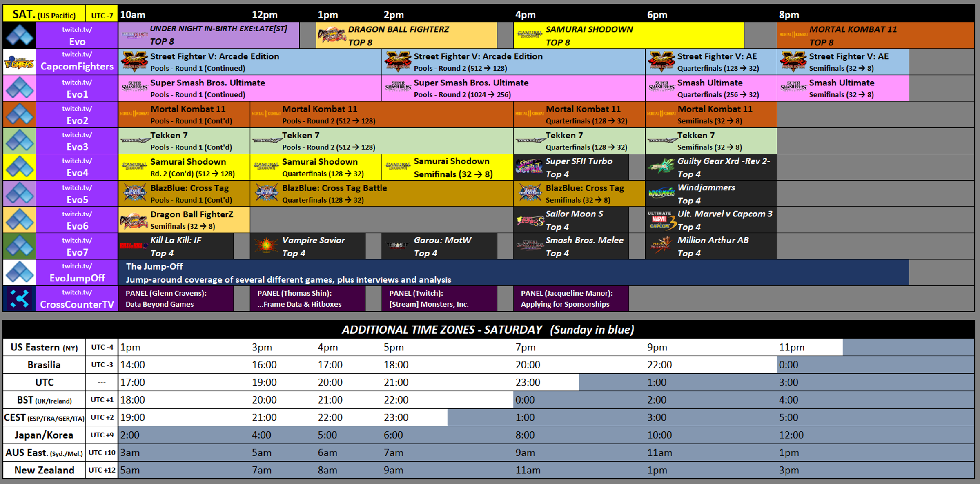This screenshot has width=980, height=484.
Task: Click the UTC +10 offset cell
Action: [102, 453]
